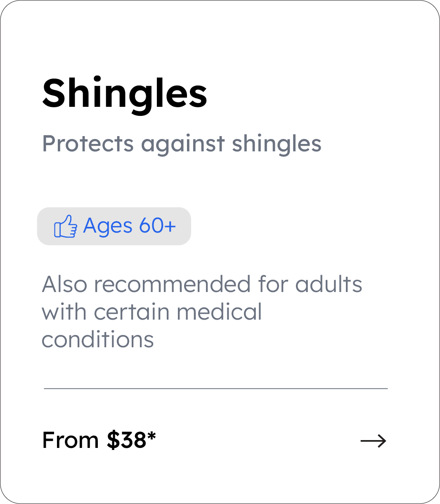Click the horizontal divider above the price
Screen dimensions: 440x504
point(215,389)
